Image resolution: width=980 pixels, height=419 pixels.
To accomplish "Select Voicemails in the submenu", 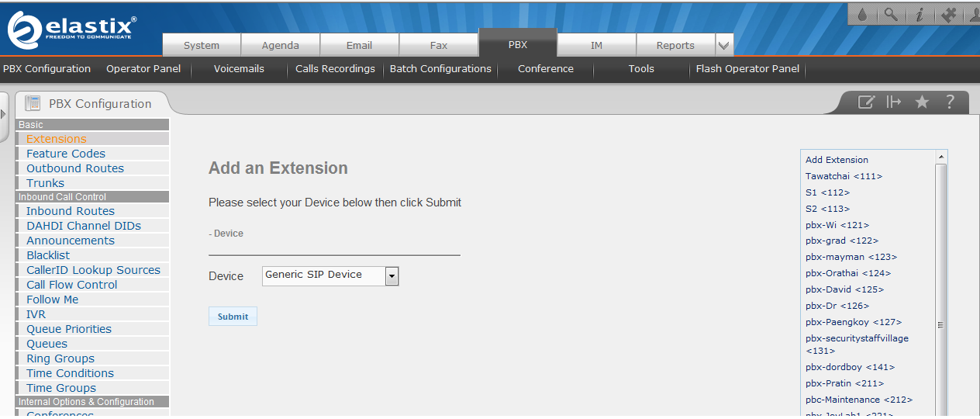I will [x=239, y=68].
